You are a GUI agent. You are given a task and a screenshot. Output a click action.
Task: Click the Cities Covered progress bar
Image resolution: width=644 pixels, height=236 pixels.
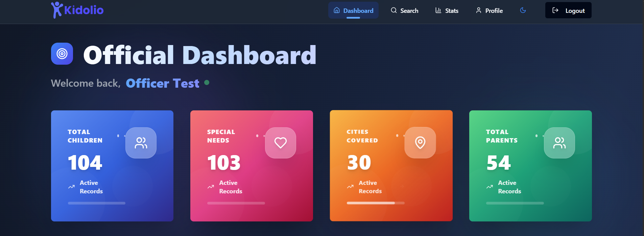376,203
